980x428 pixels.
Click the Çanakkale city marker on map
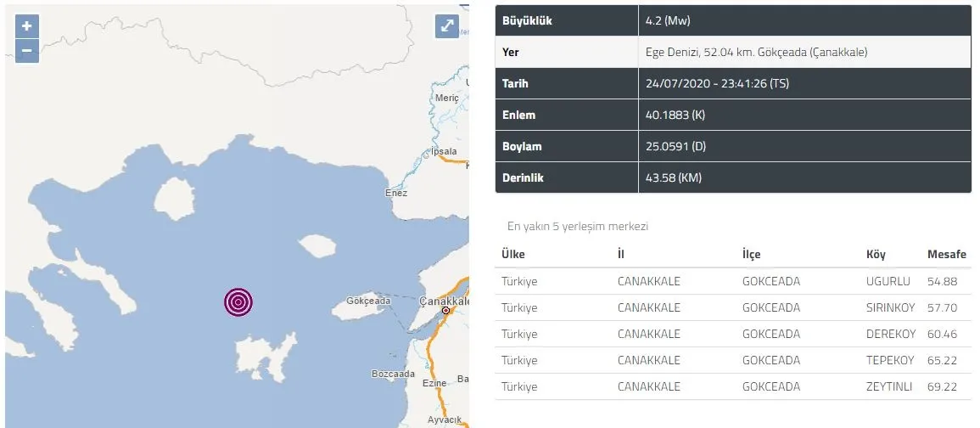pyautogui.click(x=445, y=312)
